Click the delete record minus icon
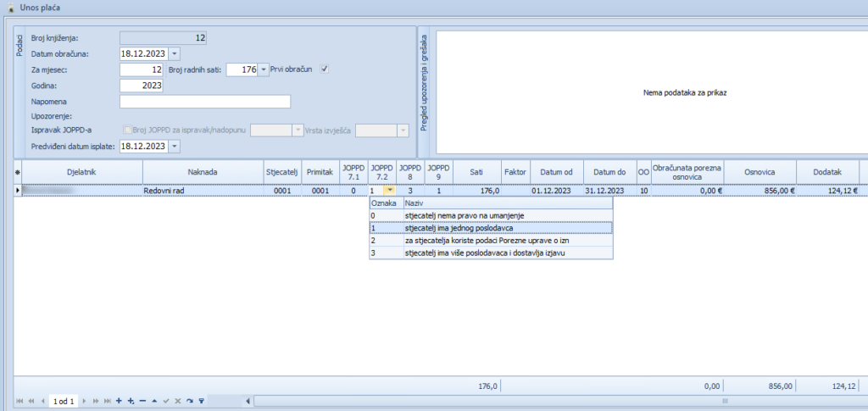The image size is (868, 411). tap(142, 400)
